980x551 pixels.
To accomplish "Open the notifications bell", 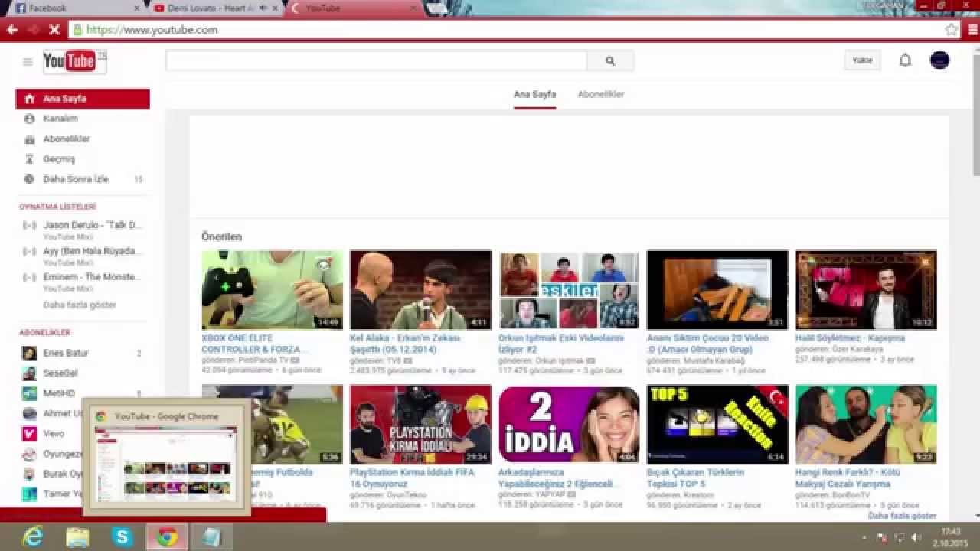I will (x=905, y=60).
